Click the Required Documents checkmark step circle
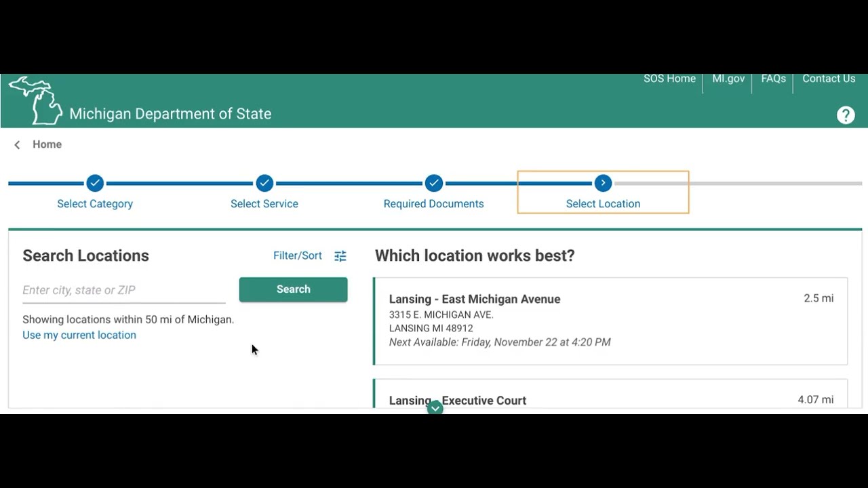Screen dimensions: 868x488 434,183
